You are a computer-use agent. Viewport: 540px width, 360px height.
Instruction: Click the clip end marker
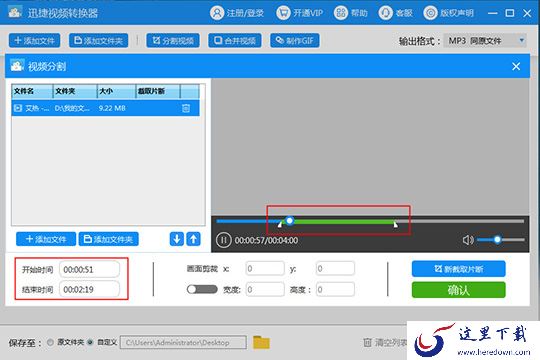coord(396,225)
